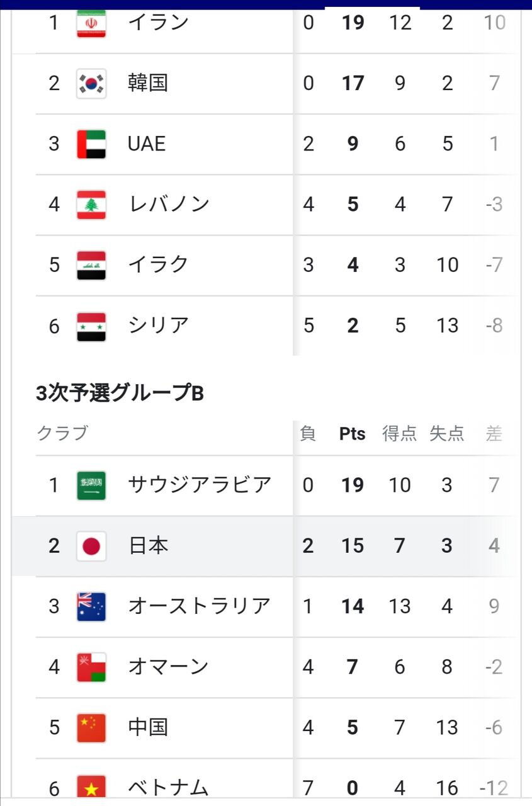Tap the Australia flag icon
The width and height of the screenshot is (532, 806).
point(91,606)
